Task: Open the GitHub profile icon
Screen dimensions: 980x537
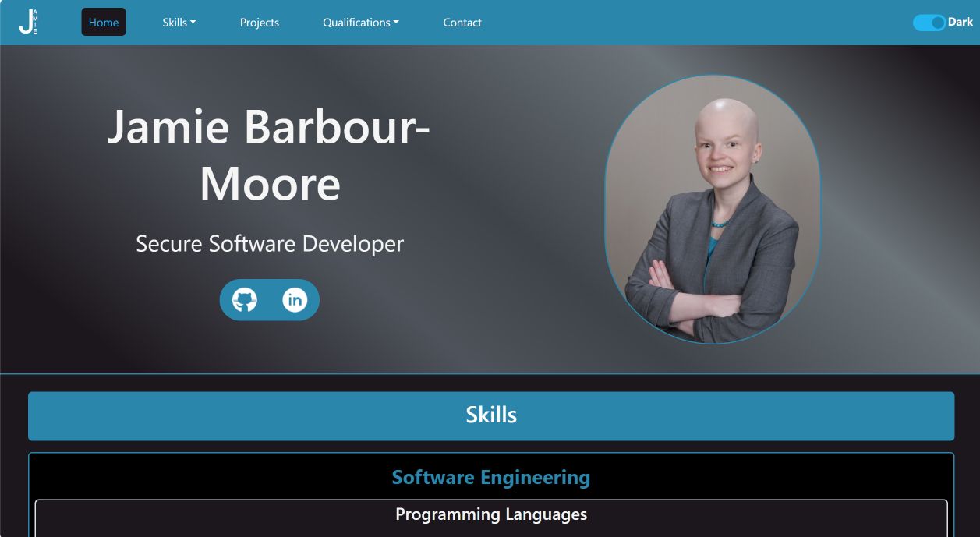Action: click(x=245, y=300)
